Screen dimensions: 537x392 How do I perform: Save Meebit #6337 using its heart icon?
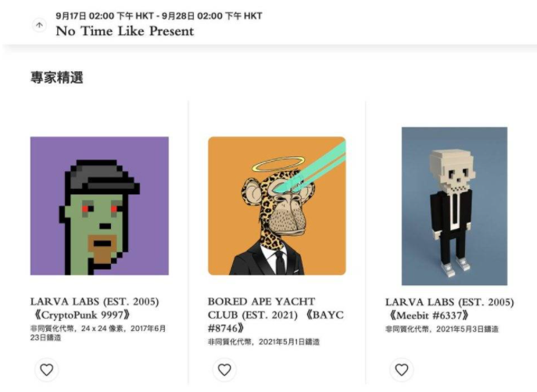(x=402, y=369)
